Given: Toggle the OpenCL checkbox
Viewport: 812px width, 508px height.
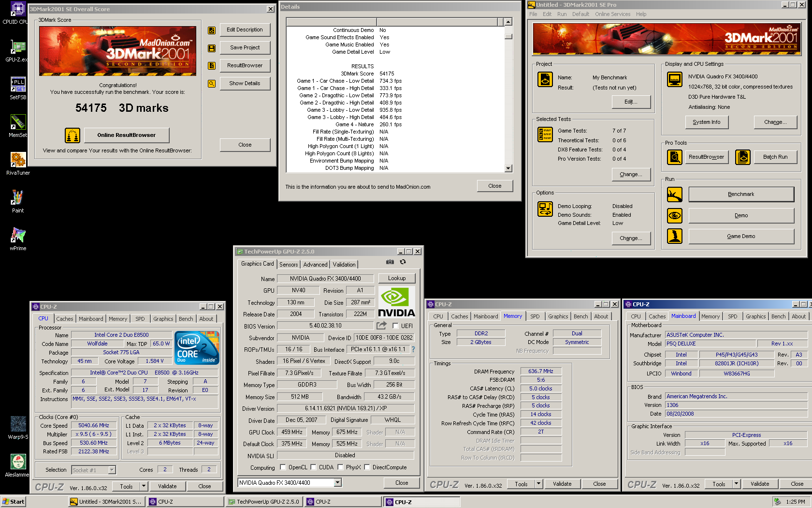Looking at the screenshot, I should click(283, 467).
